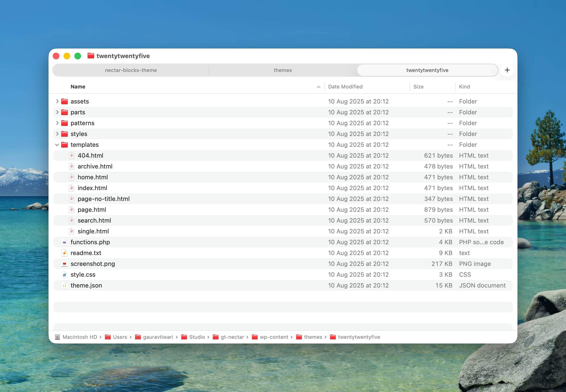Click the Name column sort arrow
Screen dimensions: 566x392
(x=319, y=87)
